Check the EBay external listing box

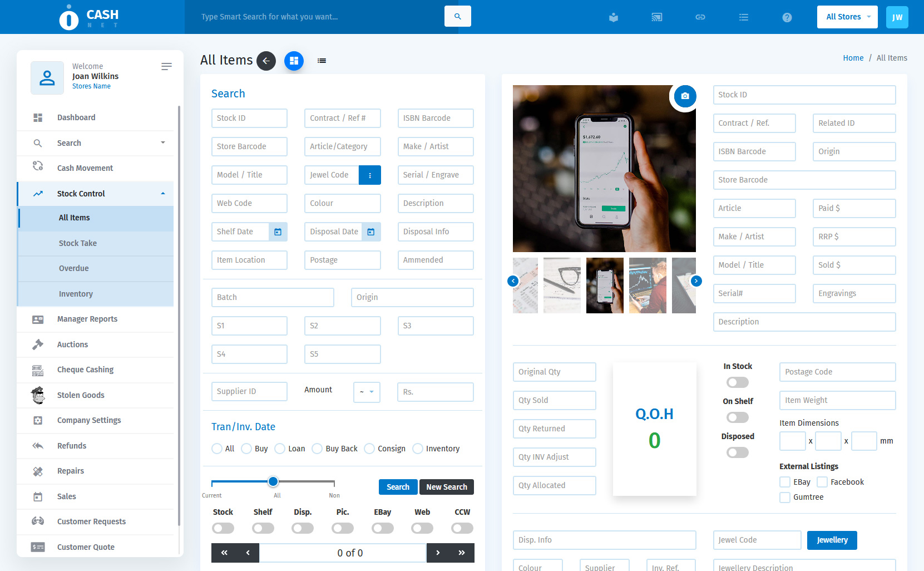point(785,482)
